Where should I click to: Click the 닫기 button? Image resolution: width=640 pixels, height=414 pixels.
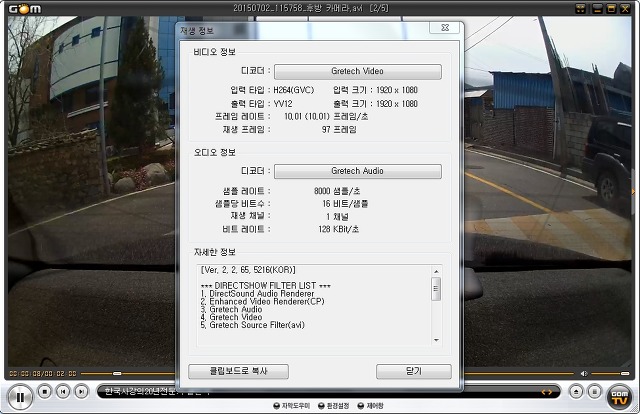(413, 372)
